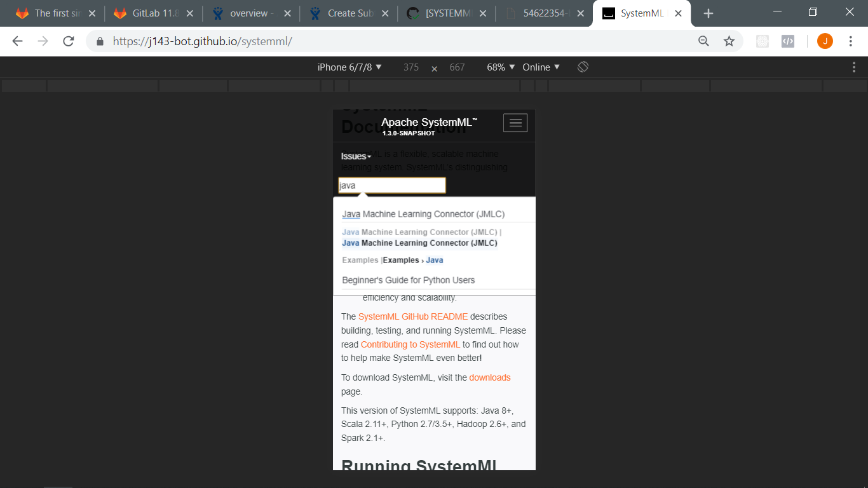This screenshot has height=488, width=868.
Task: Close the '[SYSTEMML' tab
Action: [x=483, y=13]
